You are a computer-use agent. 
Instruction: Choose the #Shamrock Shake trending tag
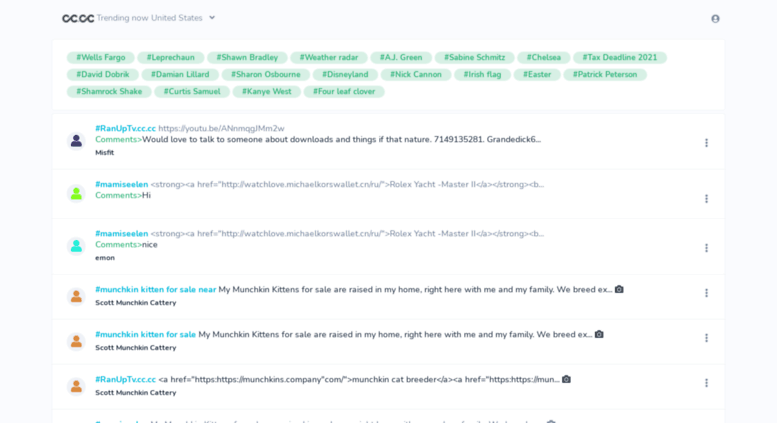tap(109, 91)
